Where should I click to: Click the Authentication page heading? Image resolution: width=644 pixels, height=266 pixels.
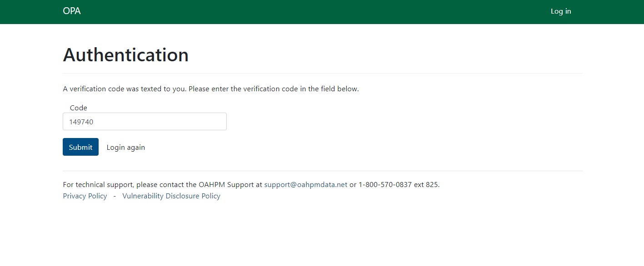[125, 55]
